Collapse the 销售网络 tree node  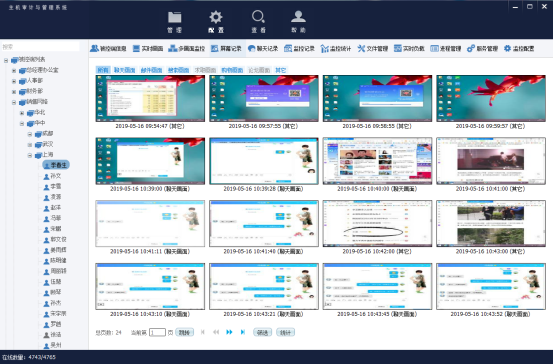pos(14,103)
